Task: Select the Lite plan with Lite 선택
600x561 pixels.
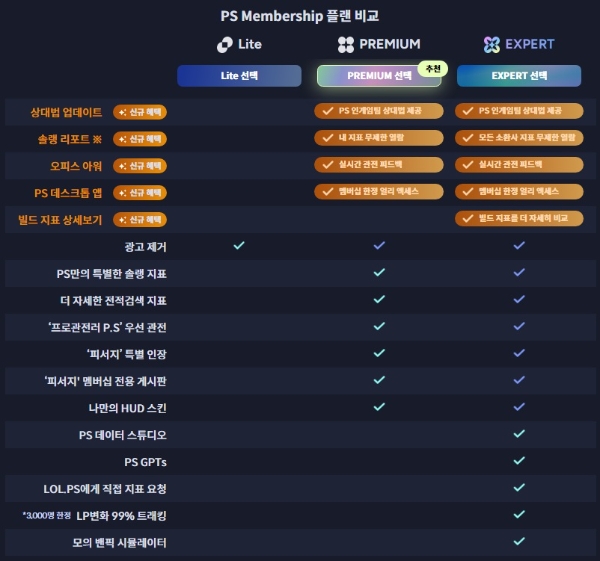Action: pyautogui.click(x=239, y=76)
